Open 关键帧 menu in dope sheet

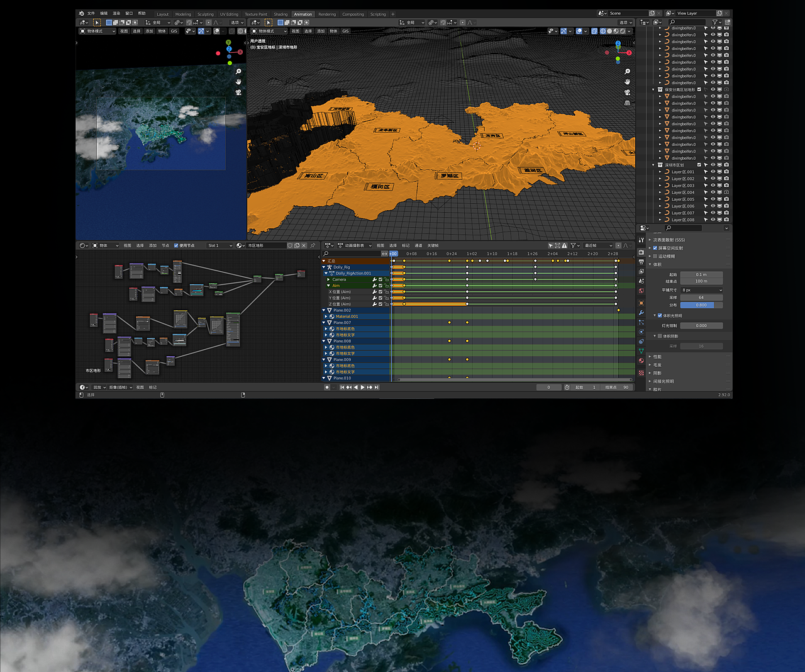pyautogui.click(x=433, y=245)
